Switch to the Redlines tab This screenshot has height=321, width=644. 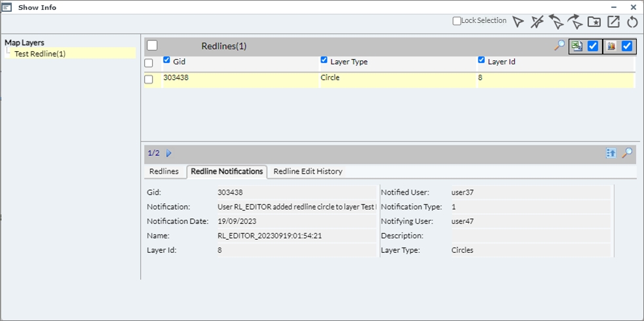[x=164, y=172]
